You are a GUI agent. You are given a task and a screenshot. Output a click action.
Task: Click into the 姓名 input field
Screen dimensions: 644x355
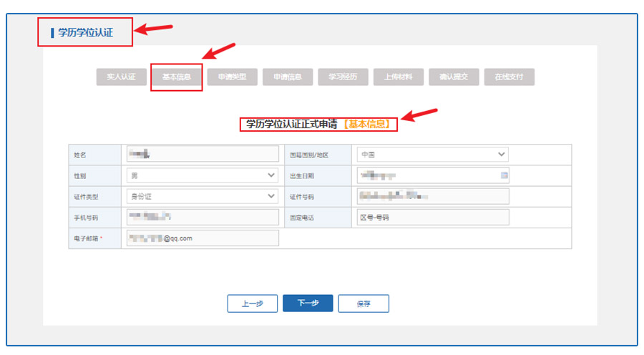point(203,155)
